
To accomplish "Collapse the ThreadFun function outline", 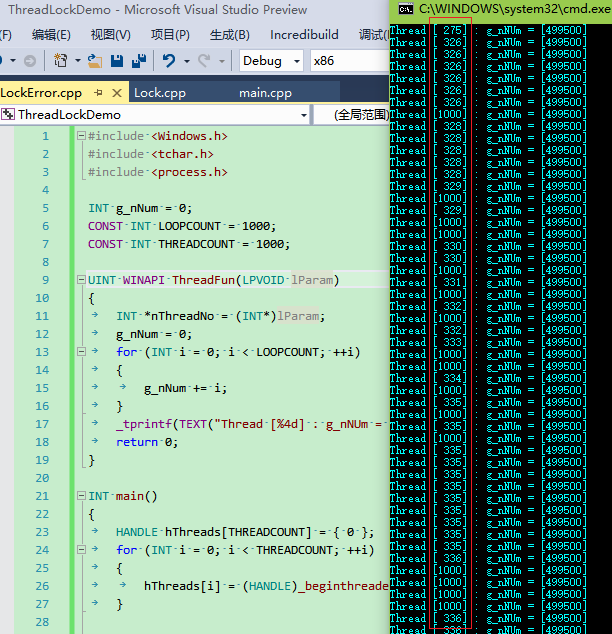I will click(80, 280).
